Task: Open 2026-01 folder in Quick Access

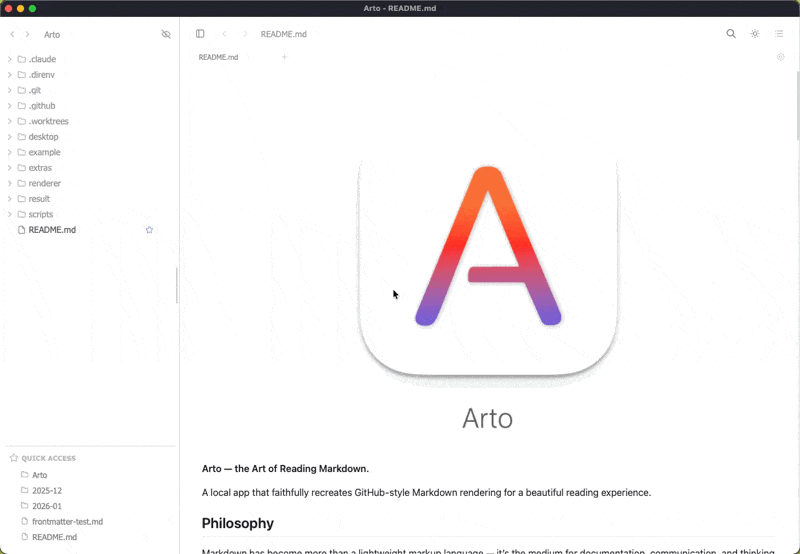Action: pos(46,506)
